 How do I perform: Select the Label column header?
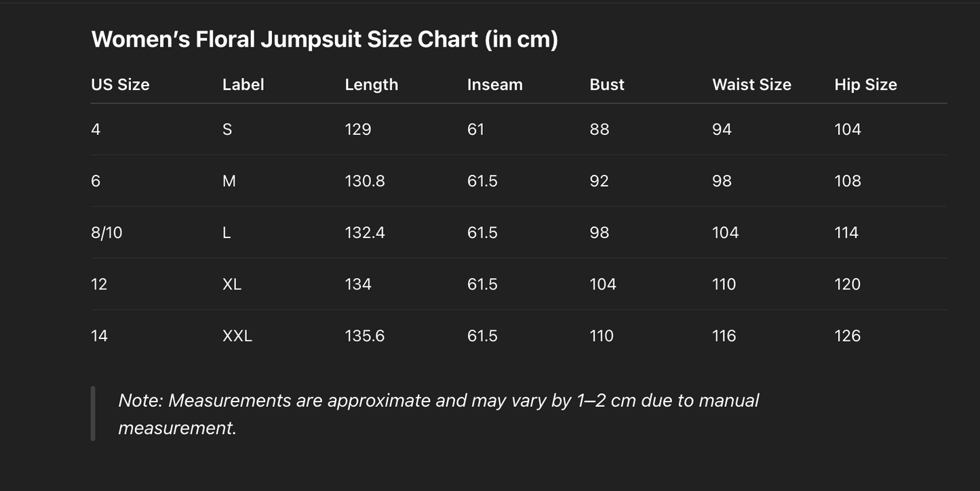coord(243,85)
